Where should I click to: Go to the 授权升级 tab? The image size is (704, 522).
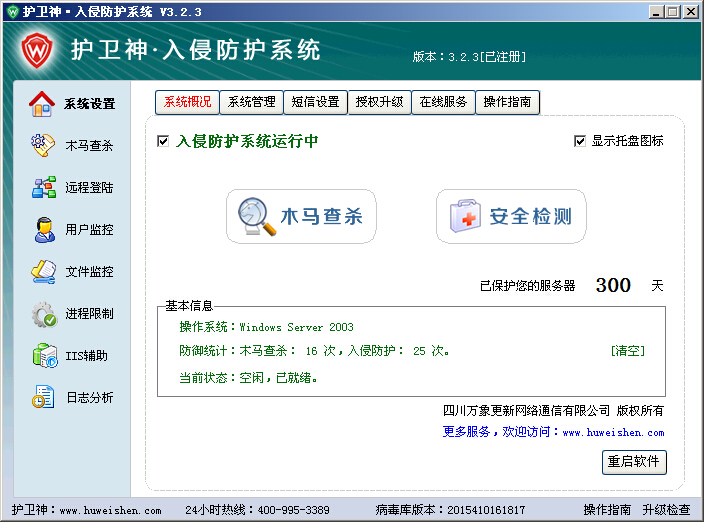coord(380,102)
